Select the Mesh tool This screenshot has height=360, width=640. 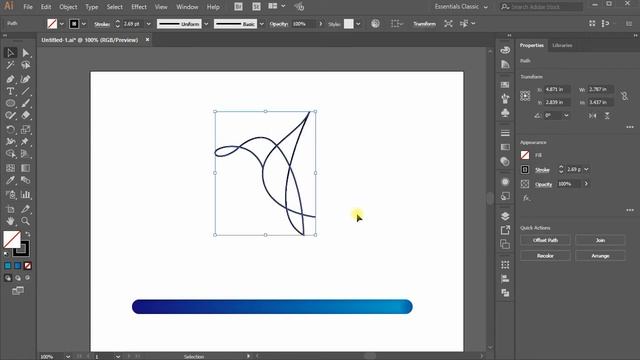click(11, 168)
